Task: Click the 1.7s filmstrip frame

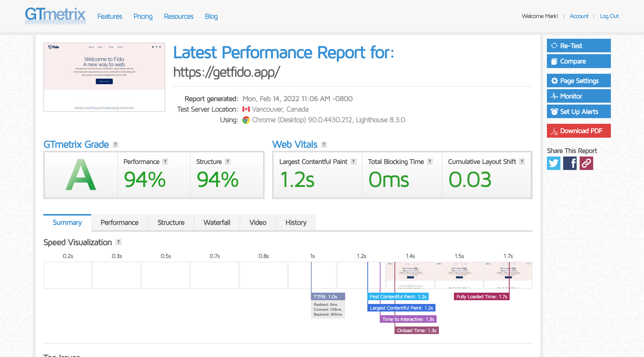Action: coord(508,275)
